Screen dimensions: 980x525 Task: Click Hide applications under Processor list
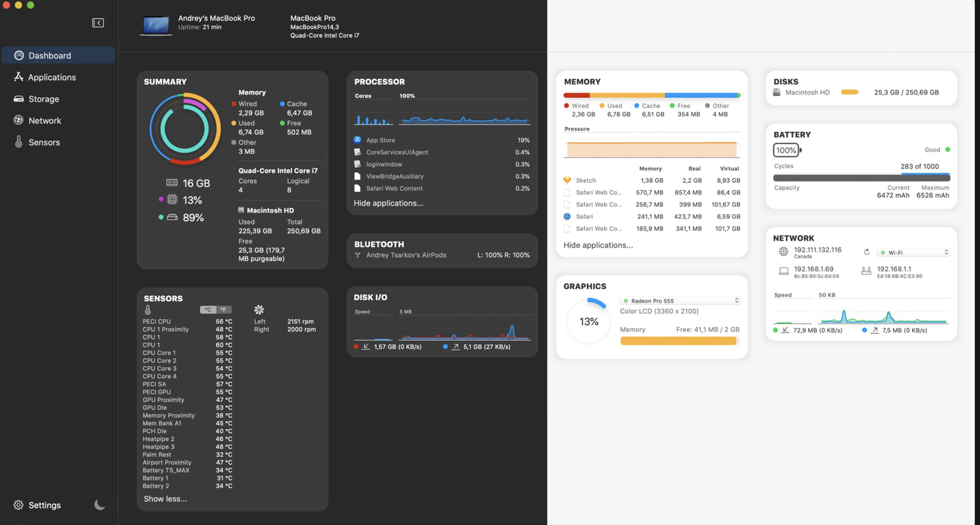coord(389,203)
